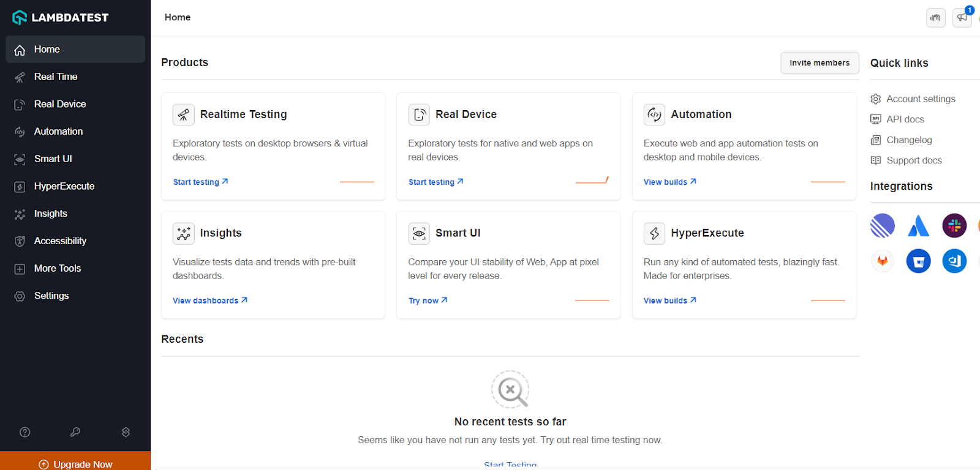The image size is (980, 470).
Task: Click the help question mark icon
Action: (x=25, y=432)
